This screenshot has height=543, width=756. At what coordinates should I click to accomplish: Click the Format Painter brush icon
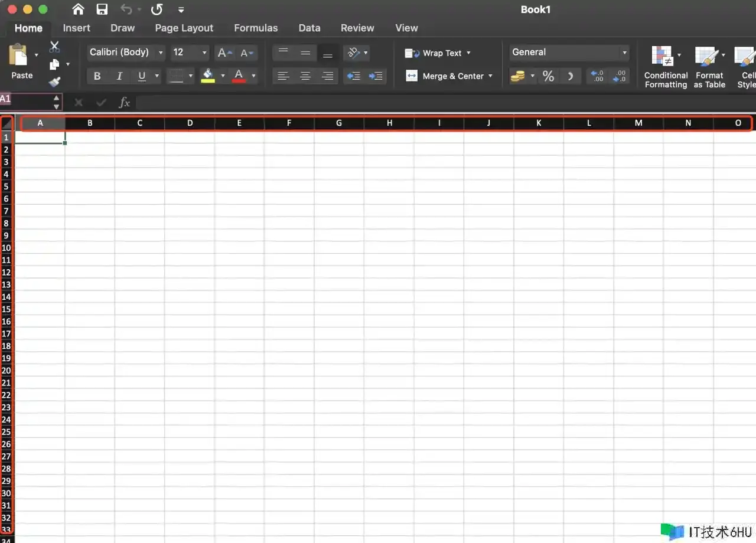pos(54,81)
